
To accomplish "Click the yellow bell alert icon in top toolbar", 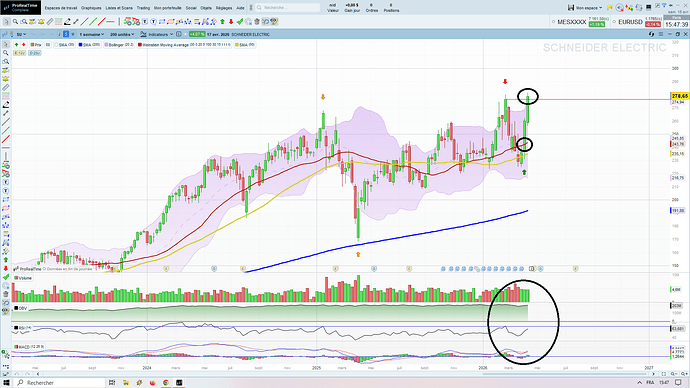I will coord(41,22).
